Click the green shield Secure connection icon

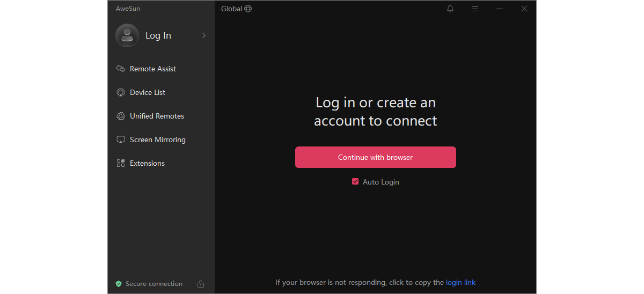pyautogui.click(x=119, y=284)
